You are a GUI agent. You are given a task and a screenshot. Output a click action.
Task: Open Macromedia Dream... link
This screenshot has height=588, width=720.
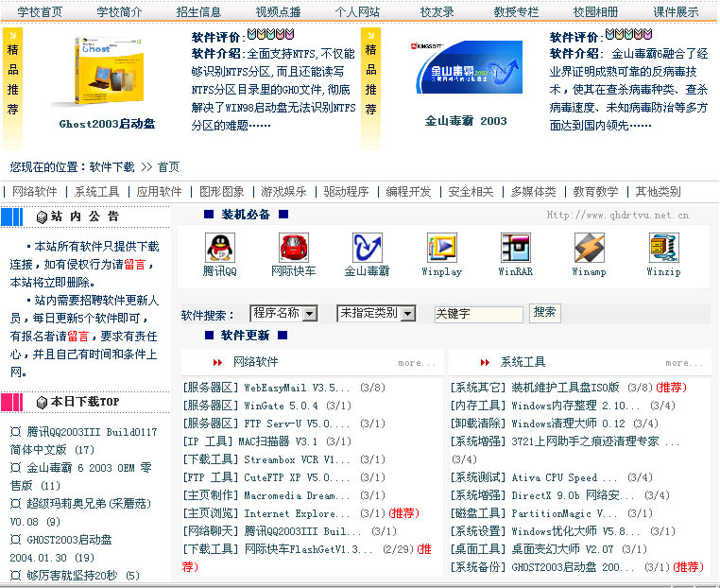(297, 495)
